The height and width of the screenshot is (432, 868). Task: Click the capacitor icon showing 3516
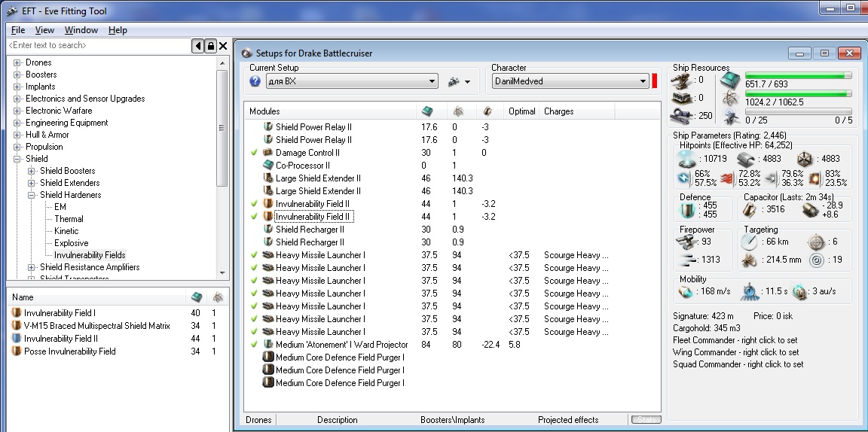coord(748,210)
